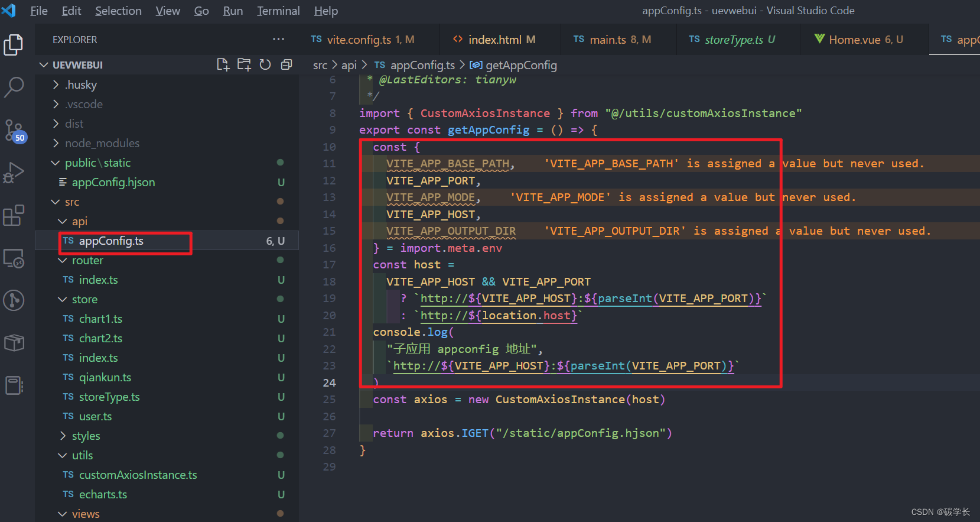Open the View menu
This screenshot has height=522, width=980.
[168, 11]
